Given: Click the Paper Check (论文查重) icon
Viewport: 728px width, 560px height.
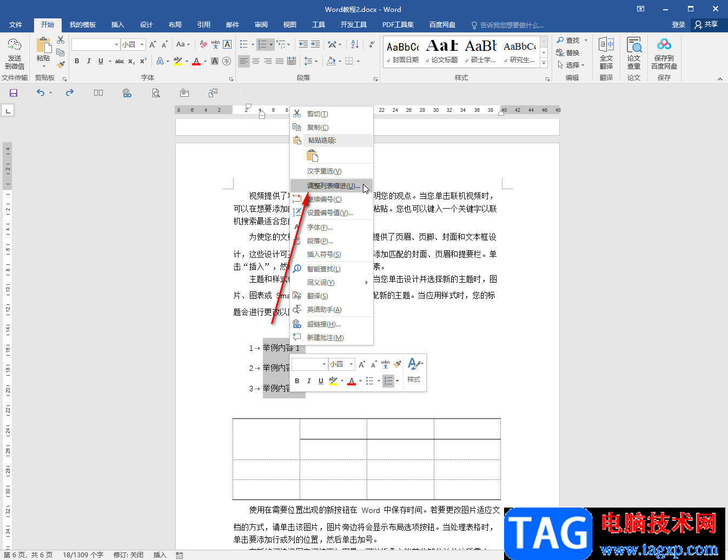Looking at the screenshot, I should click(634, 45).
